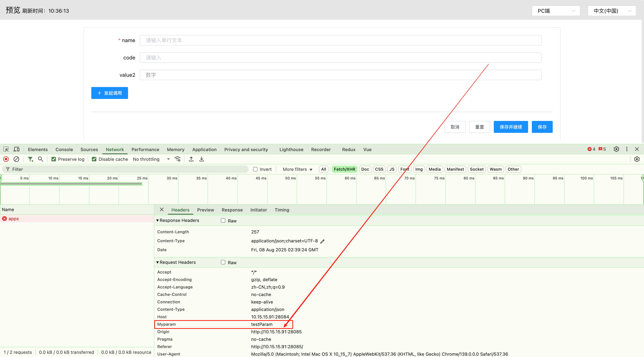Image resolution: width=644 pixels, height=357 pixels.
Task: Expand the More filters dropdown
Action: point(298,169)
